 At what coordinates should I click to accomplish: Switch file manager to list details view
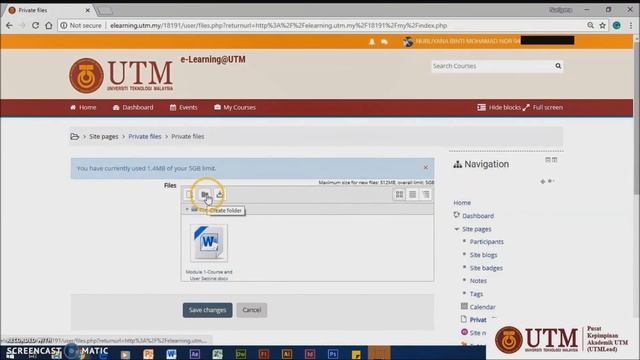[x=413, y=195]
